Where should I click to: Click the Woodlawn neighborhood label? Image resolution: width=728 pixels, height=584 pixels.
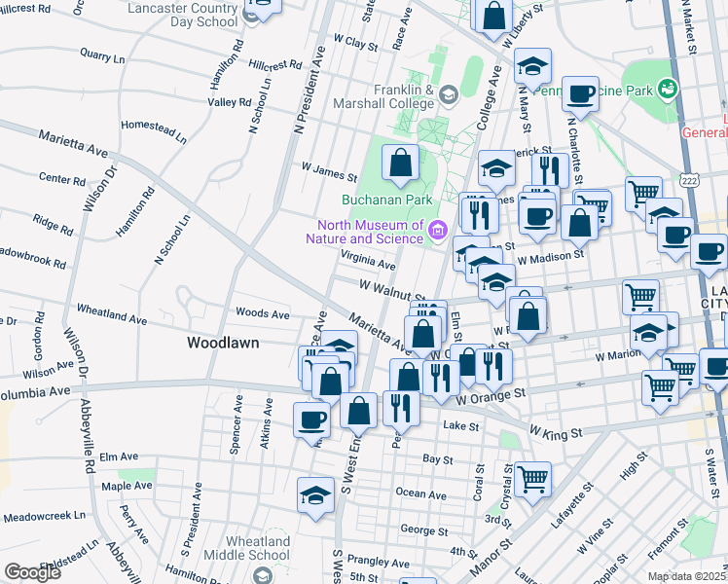click(x=223, y=343)
